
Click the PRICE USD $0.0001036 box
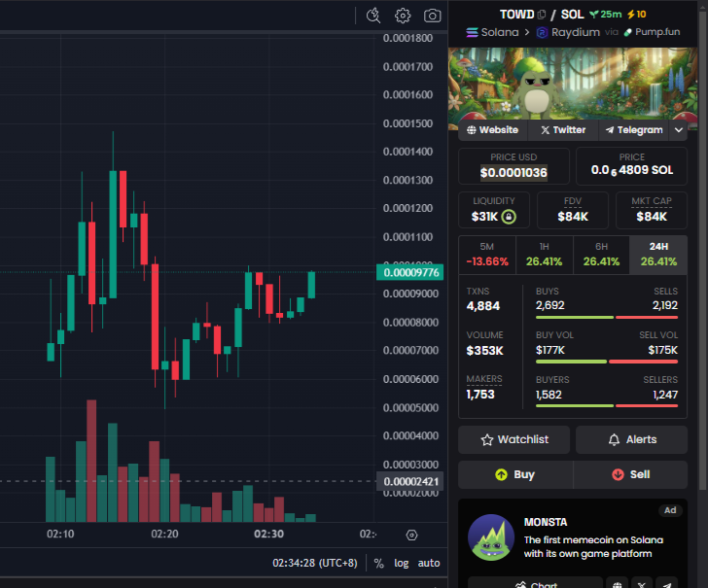pos(513,165)
